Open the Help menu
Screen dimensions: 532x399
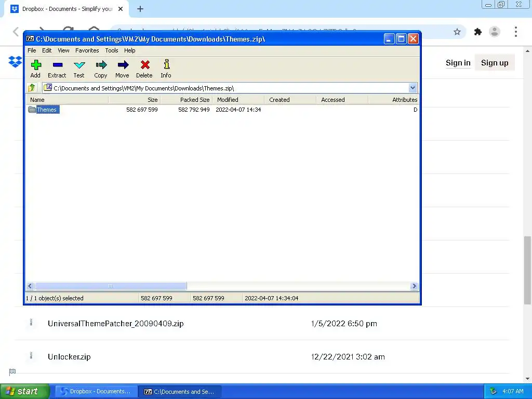pyautogui.click(x=129, y=50)
